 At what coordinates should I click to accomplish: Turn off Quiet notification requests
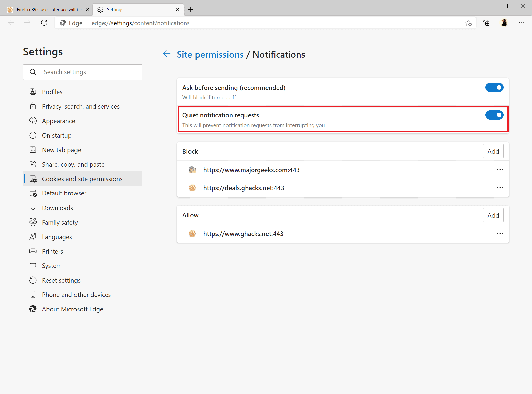click(494, 115)
